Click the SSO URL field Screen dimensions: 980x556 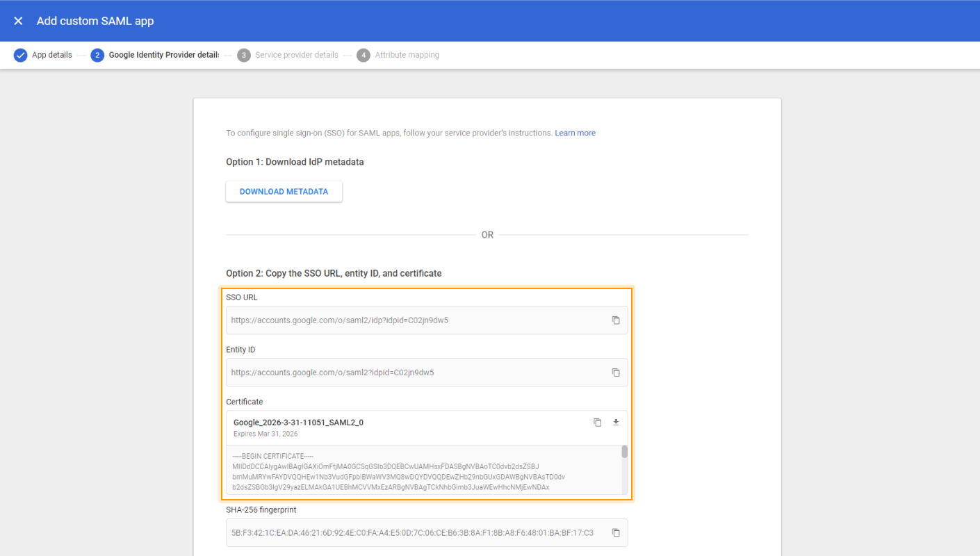[427, 320]
